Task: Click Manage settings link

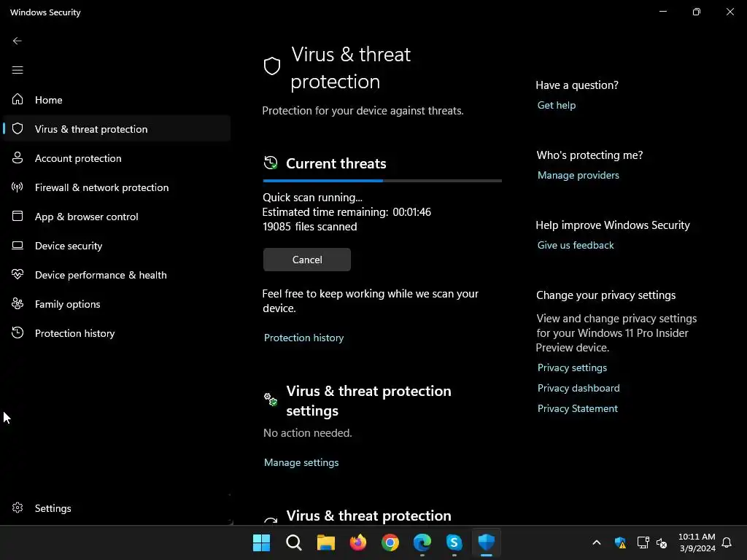Action: [x=301, y=462]
